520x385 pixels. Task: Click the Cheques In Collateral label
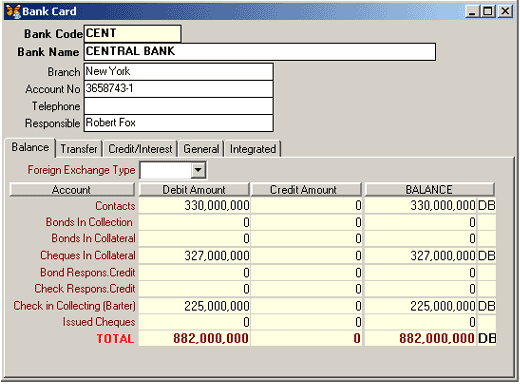coord(88,255)
